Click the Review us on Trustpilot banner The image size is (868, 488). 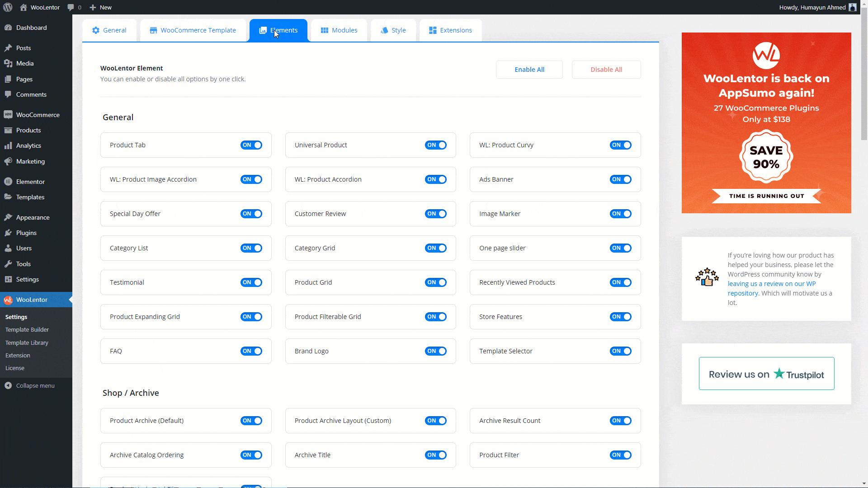(766, 374)
